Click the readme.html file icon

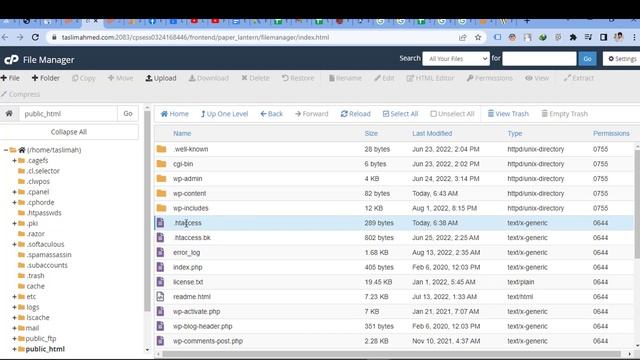coord(160,297)
